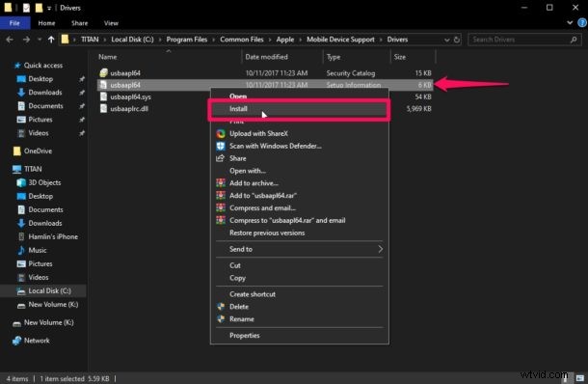
Task: Click Apple in the breadcrumb
Action: point(285,40)
